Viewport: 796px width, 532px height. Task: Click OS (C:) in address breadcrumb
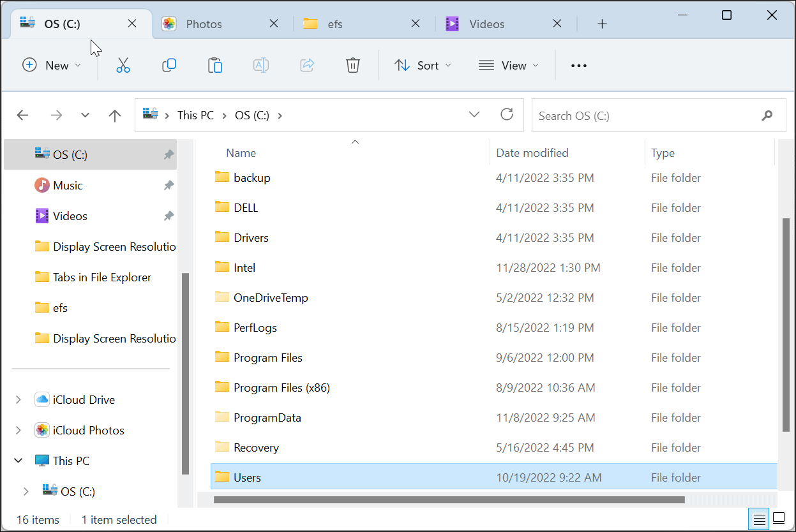click(252, 115)
